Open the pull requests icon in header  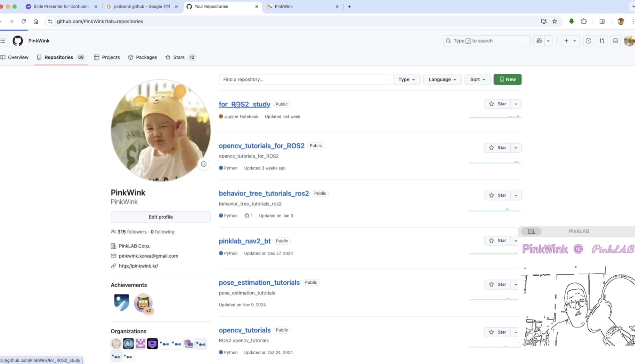click(602, 41)
